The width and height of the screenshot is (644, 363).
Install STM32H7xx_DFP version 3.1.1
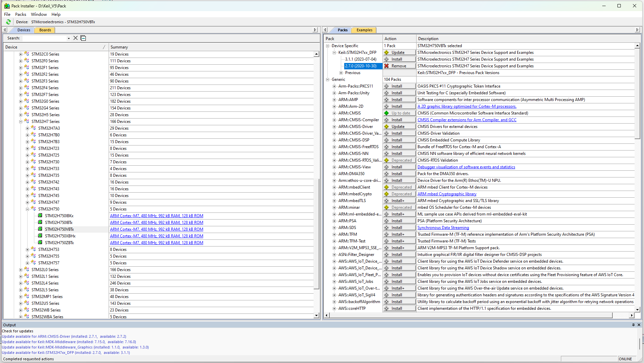tap(399, 59)
